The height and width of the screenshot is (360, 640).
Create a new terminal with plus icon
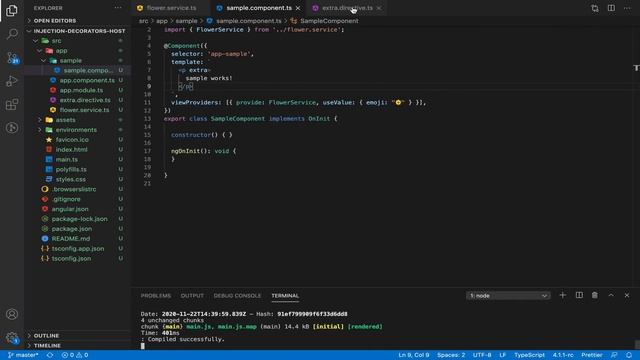tap(562, 295)
